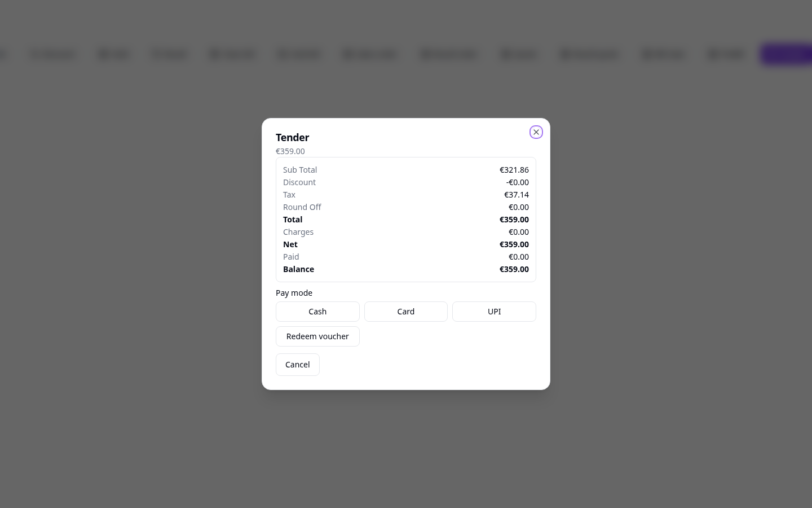812x508 pixels.
Task: Choose Card pay mode
Action: pyautogui.click(x=406, y=312)
